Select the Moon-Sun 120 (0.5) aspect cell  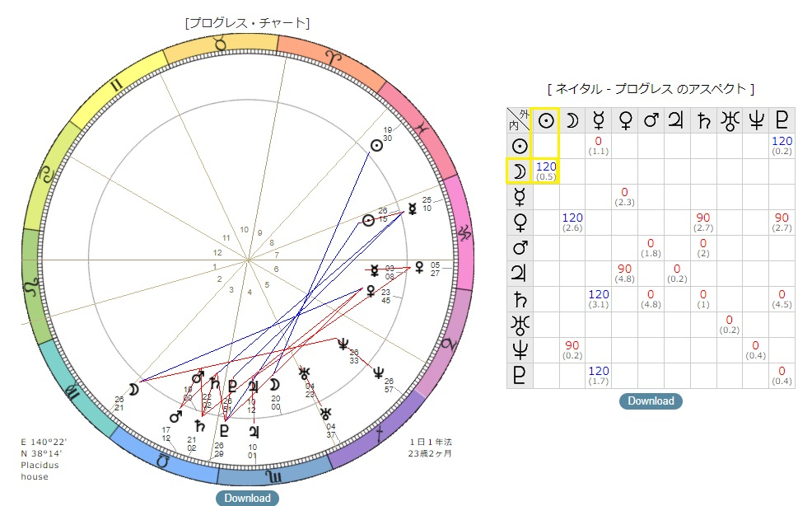(546, 171)
